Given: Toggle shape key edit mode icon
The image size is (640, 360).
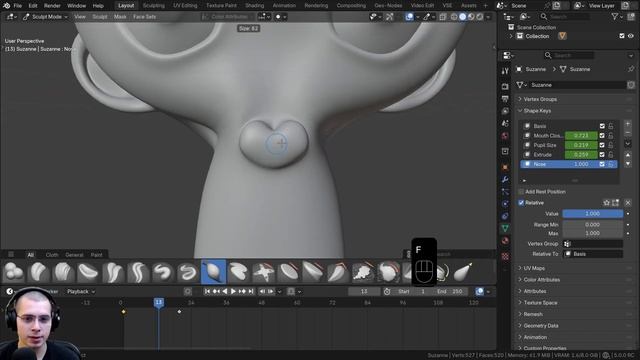Looking at the screenshot, I should pos(616,202).
